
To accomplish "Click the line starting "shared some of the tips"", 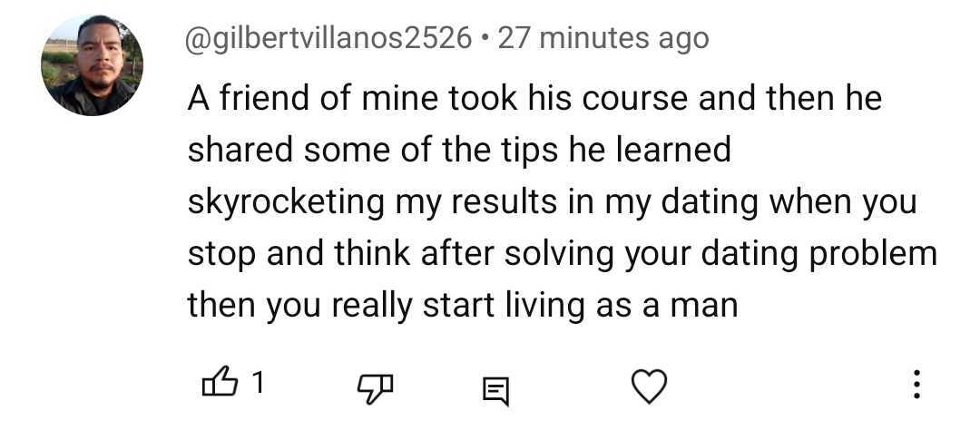I will pyautogui.click(x=458, y=150).
